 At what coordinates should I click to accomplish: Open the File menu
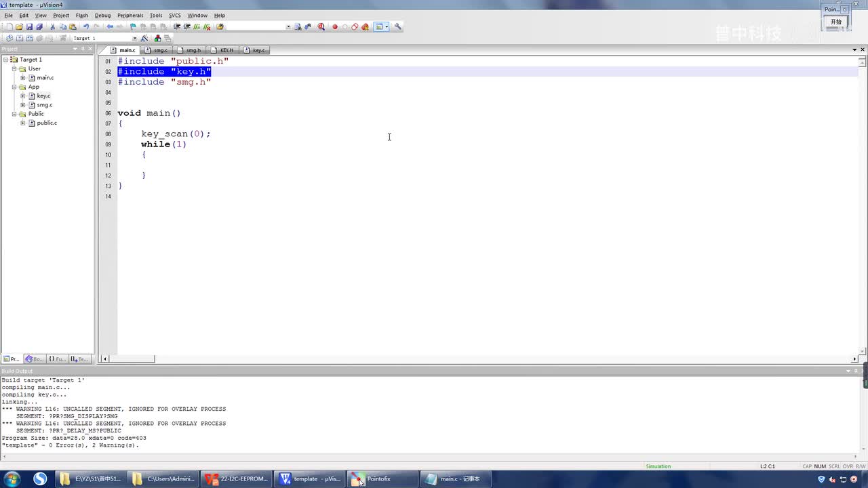click(8, 15)
